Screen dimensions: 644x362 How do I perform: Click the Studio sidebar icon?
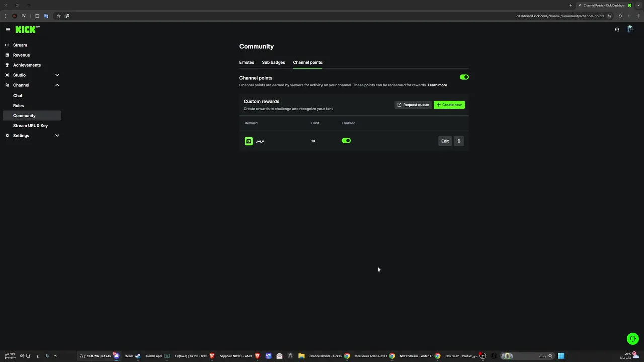[7, 75]
